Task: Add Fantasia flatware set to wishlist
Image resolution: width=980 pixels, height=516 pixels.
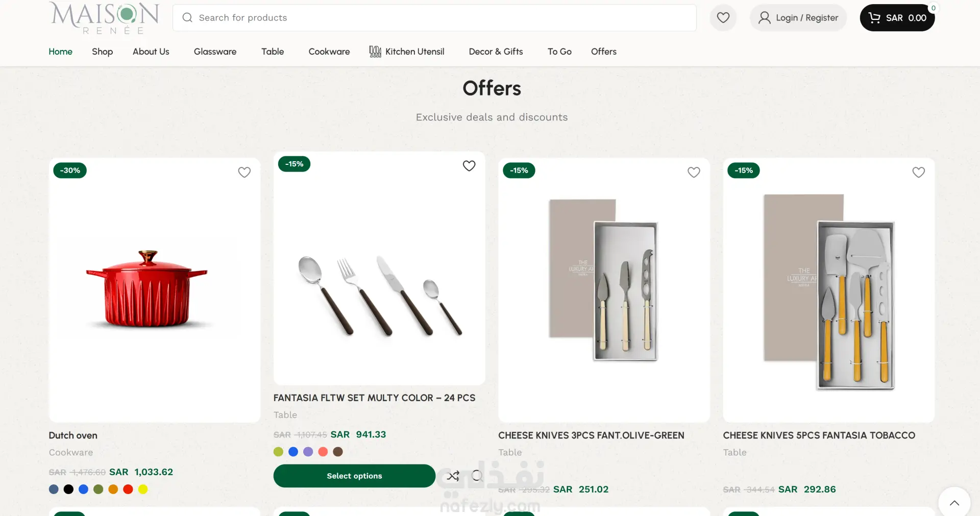Action: click(469, 166)
